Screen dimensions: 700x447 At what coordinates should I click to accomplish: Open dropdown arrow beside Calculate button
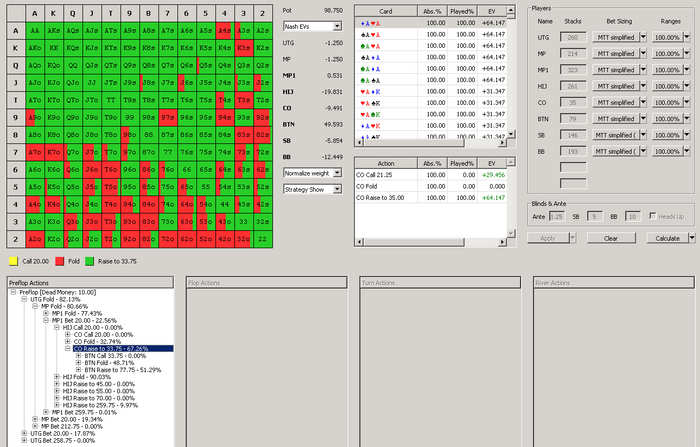(692, 238)
